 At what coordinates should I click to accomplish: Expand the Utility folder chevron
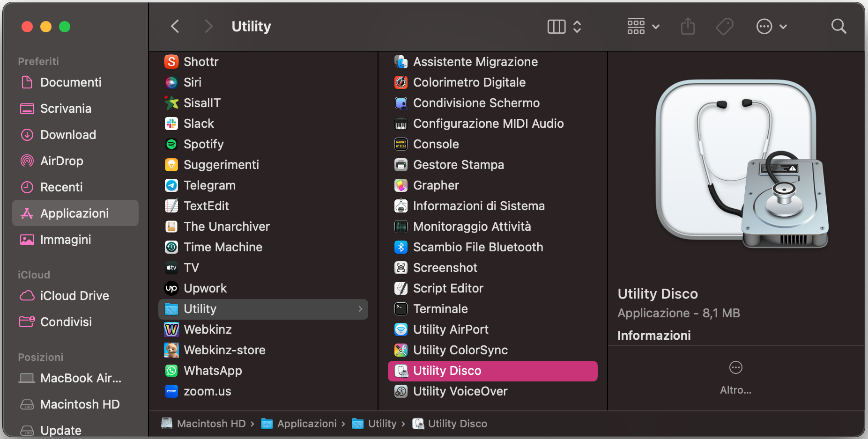click(x=360, y=309)
